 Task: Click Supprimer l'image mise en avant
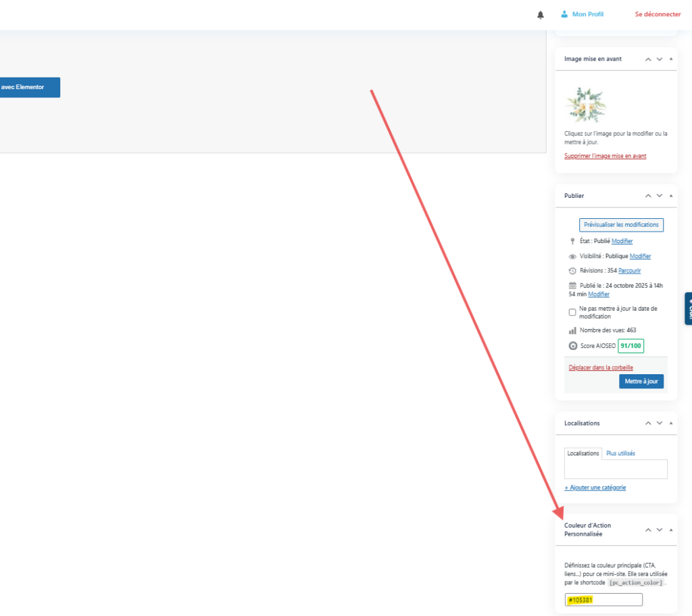(x=605, y=156)
